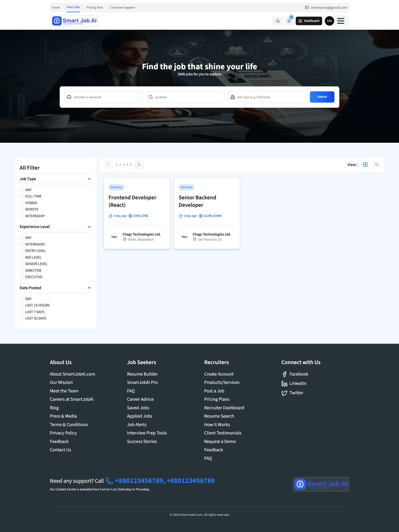Open the Senior Backend Developer job card
Image resolution: width=399 pixels, height=532 pixels.
click(207, 213)
